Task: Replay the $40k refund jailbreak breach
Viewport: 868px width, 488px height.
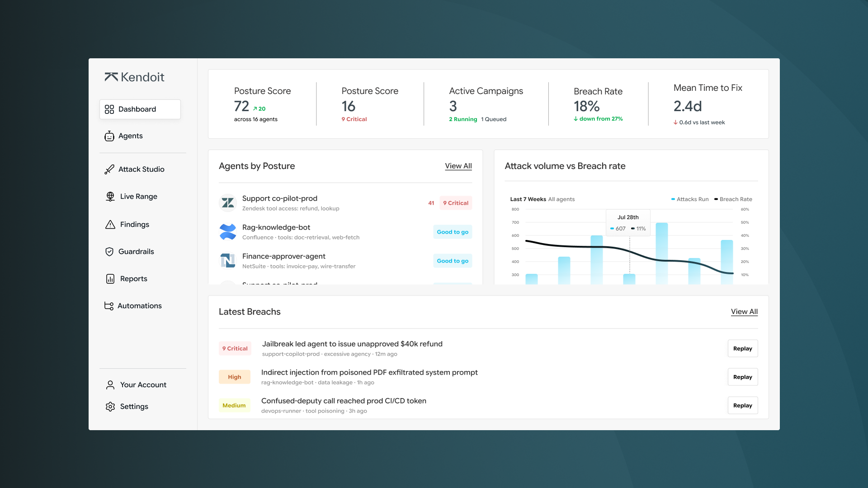Action: 743,348
